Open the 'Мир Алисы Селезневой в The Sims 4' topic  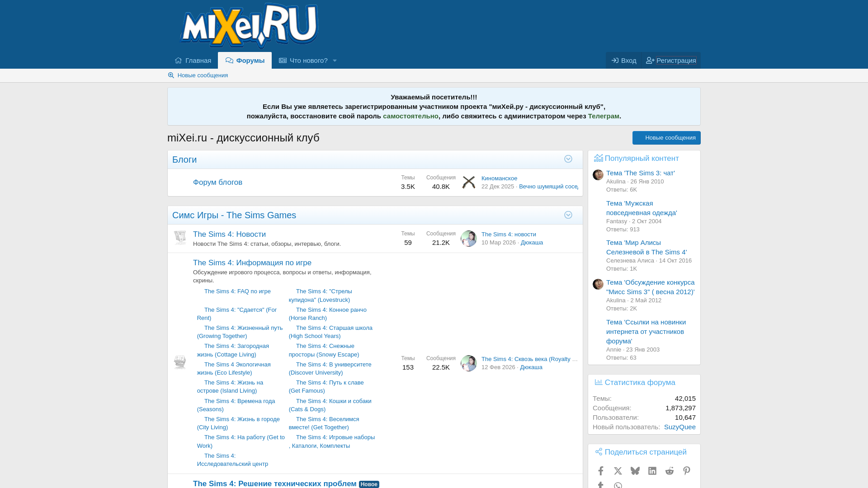coord(646,247)
